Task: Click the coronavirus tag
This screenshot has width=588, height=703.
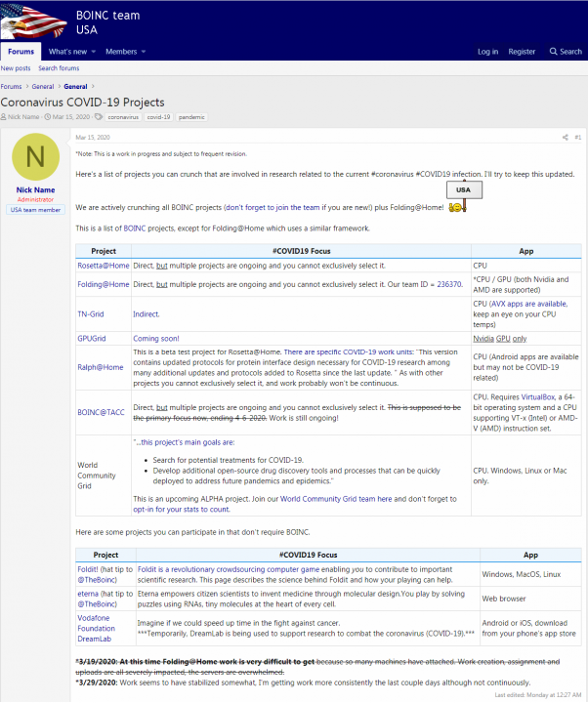Action: (x=123, y=117)
